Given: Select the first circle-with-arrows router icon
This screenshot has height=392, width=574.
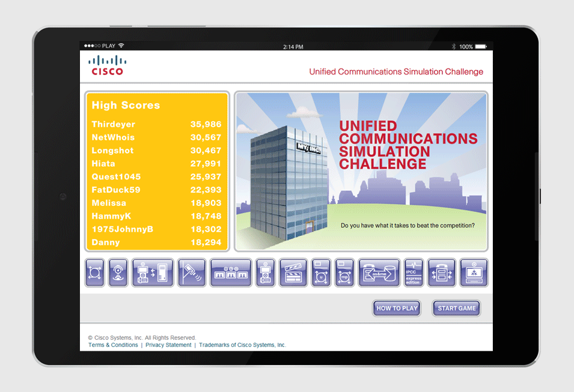Looking at the screenshot, I should (95, 273).
